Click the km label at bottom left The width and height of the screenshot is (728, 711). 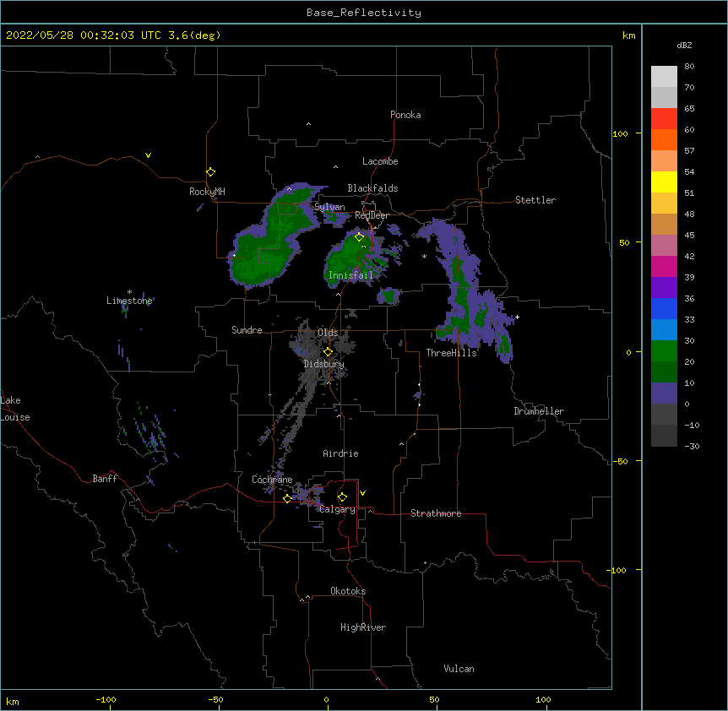[x=12, y=702]
